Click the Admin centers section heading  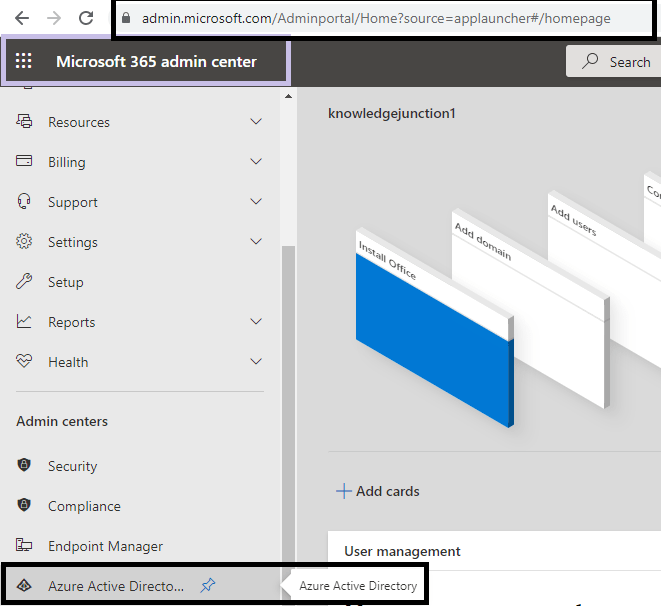62,421
